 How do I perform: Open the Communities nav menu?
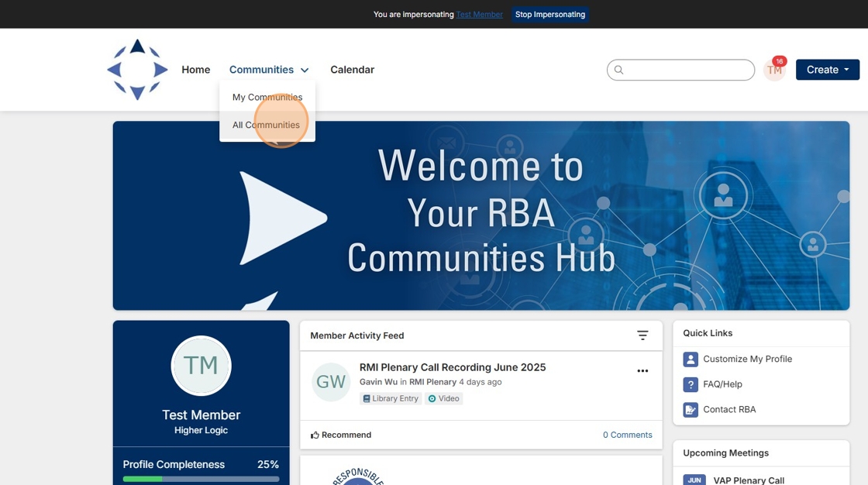point(262,70)
